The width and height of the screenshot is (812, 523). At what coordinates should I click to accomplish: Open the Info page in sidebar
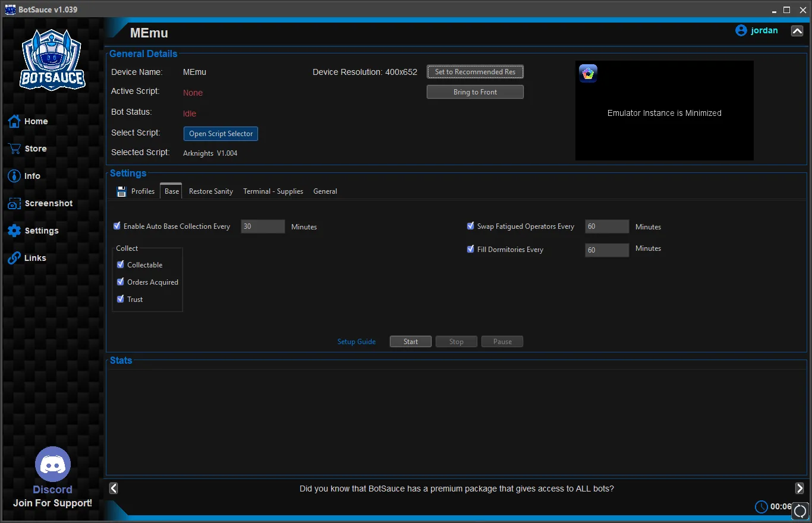point(24,176)
